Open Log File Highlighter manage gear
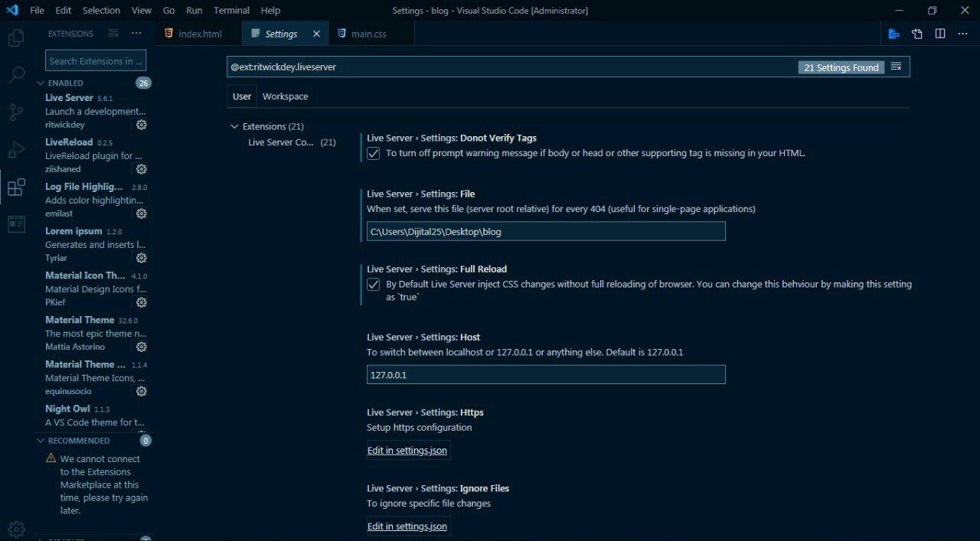Viewport: 980px width, 541px height. tap(141, 213)
